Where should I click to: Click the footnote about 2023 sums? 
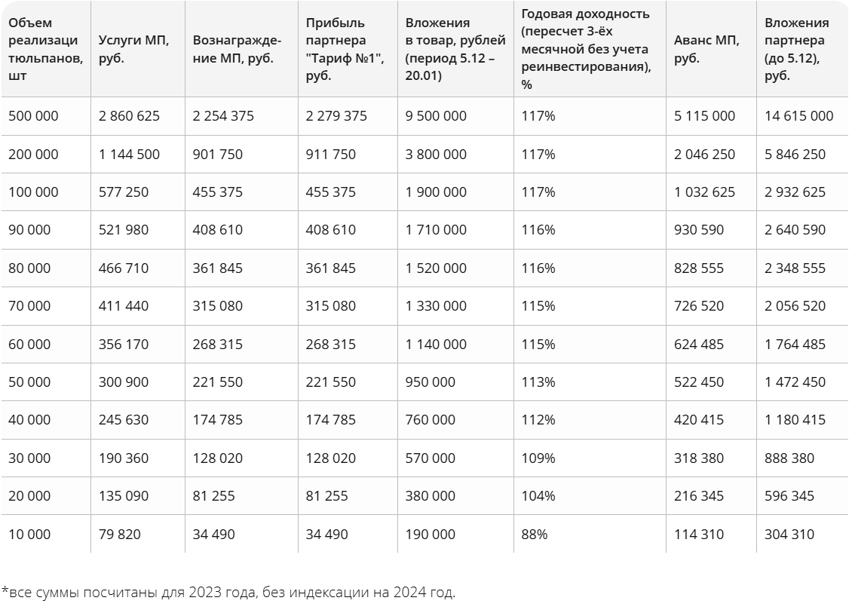[x=228, y=592]
